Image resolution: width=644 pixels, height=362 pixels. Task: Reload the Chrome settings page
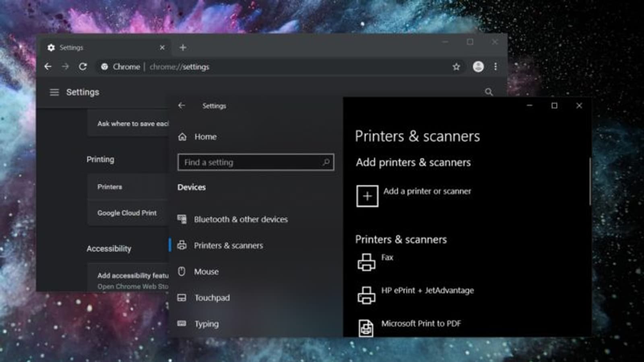coord(83,67)
